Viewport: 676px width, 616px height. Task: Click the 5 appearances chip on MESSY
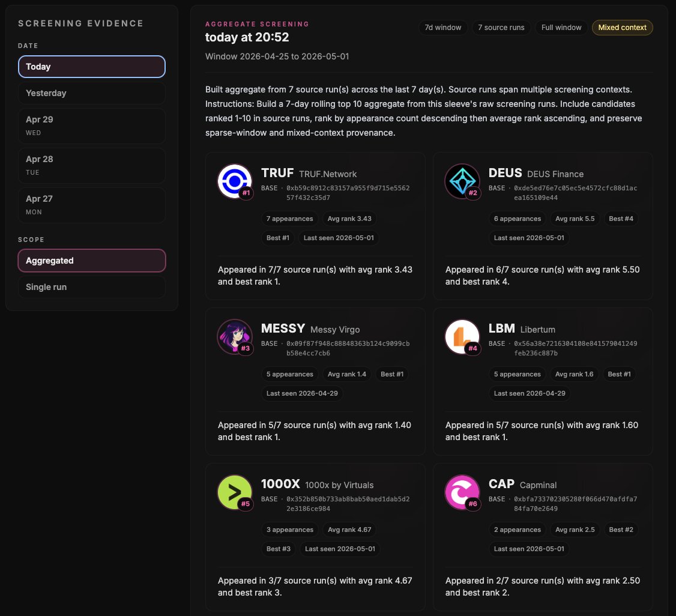[290, 374]
